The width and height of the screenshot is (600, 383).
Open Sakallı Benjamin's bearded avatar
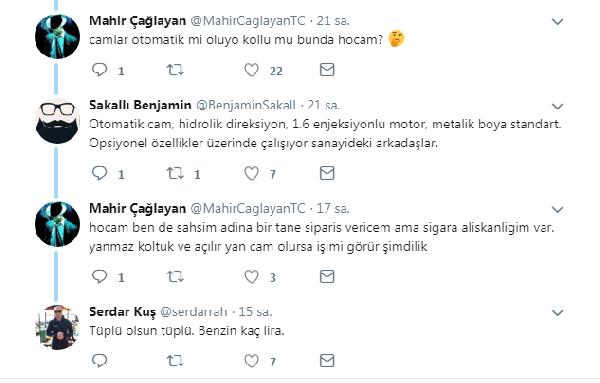coord(57,122)
